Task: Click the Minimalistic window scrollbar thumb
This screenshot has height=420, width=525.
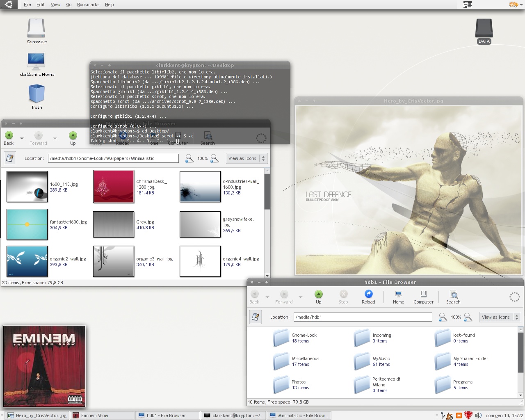Action: [267, 191]
